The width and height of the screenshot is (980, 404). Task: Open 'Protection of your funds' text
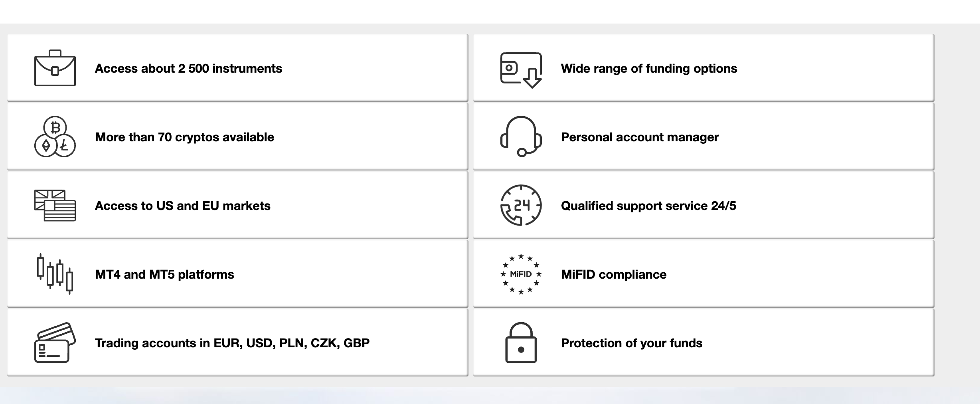[x=632, y=343]
